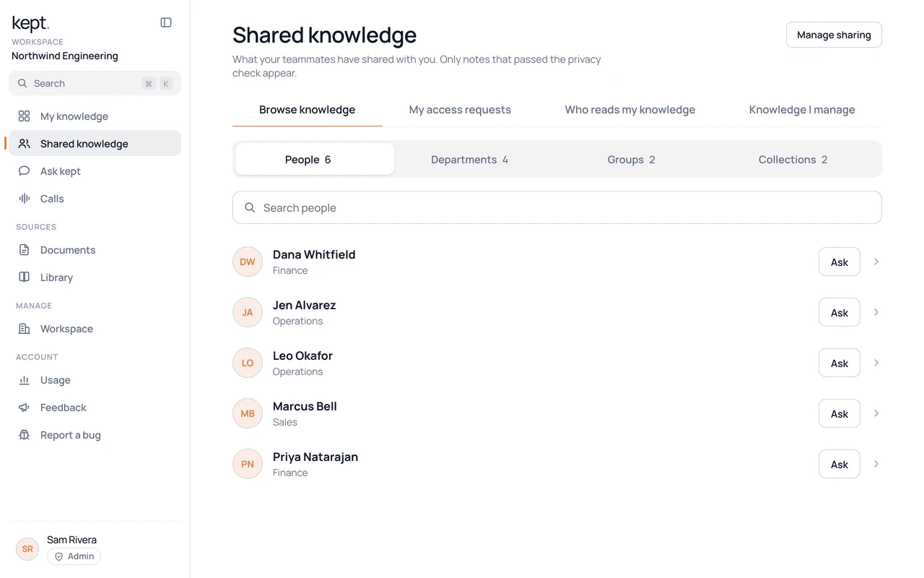Show the Departments segment

tap(469, 160)
